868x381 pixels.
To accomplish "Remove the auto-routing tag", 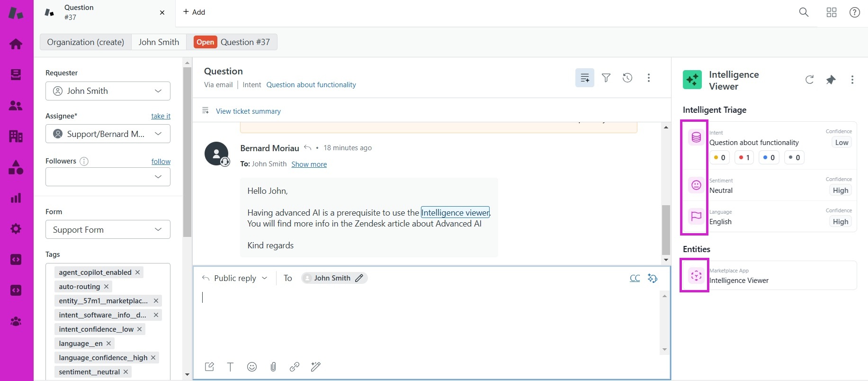I will 106,287.
